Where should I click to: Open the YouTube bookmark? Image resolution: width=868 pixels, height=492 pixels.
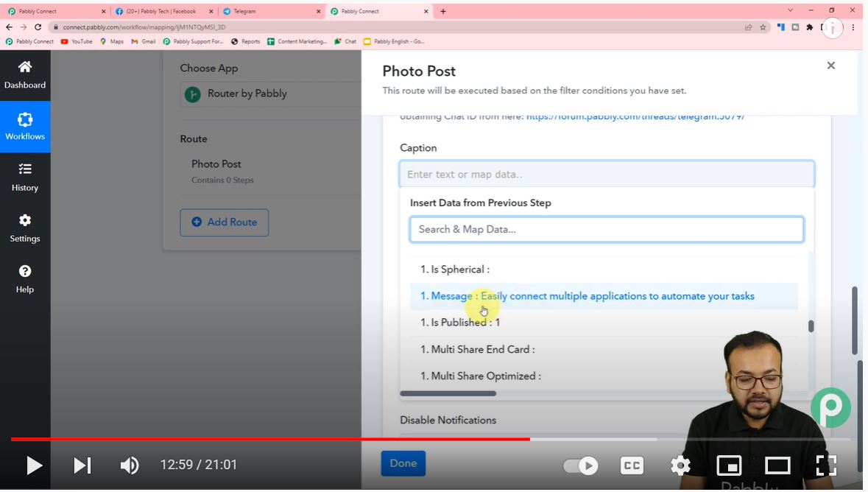[77, 41]
